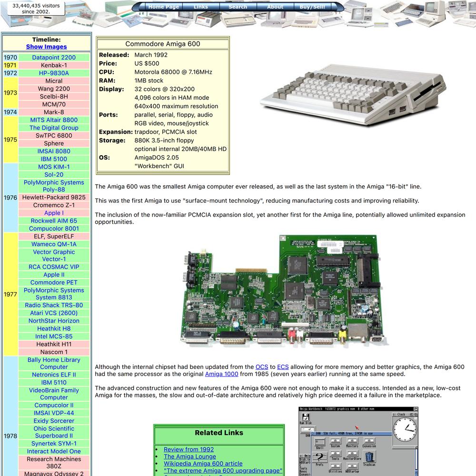476x476 pixels.
Task: Click the Amiga 600 motherboard photo
Action: point(284,291)
